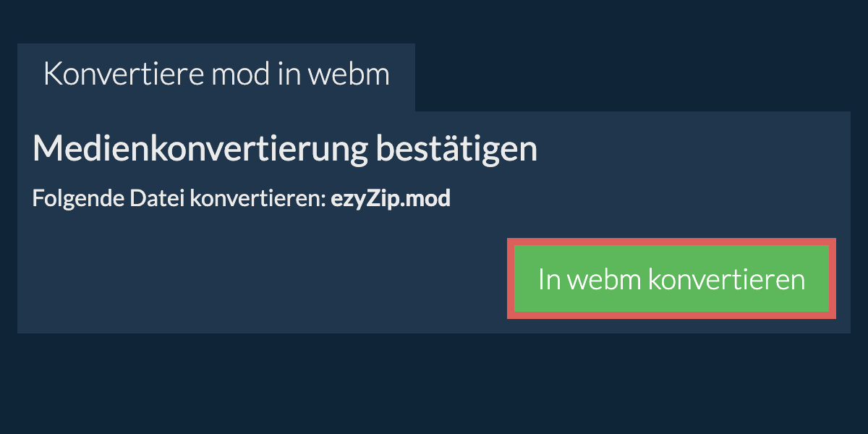868x434 pixels.
Task: Click the bold file name ezyZip.mod
Action: (x=391, y=199)
